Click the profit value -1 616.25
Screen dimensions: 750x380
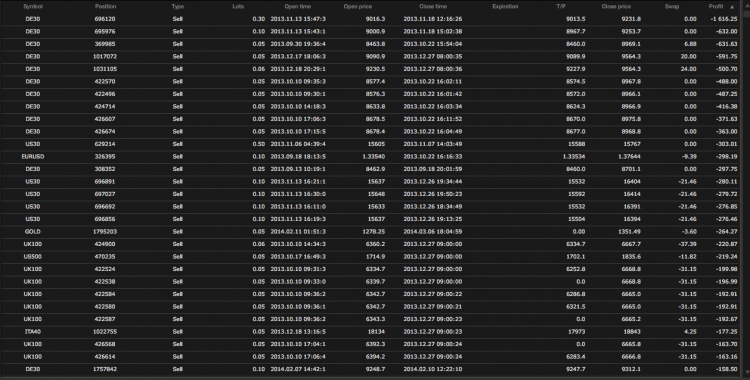[724, 19]
